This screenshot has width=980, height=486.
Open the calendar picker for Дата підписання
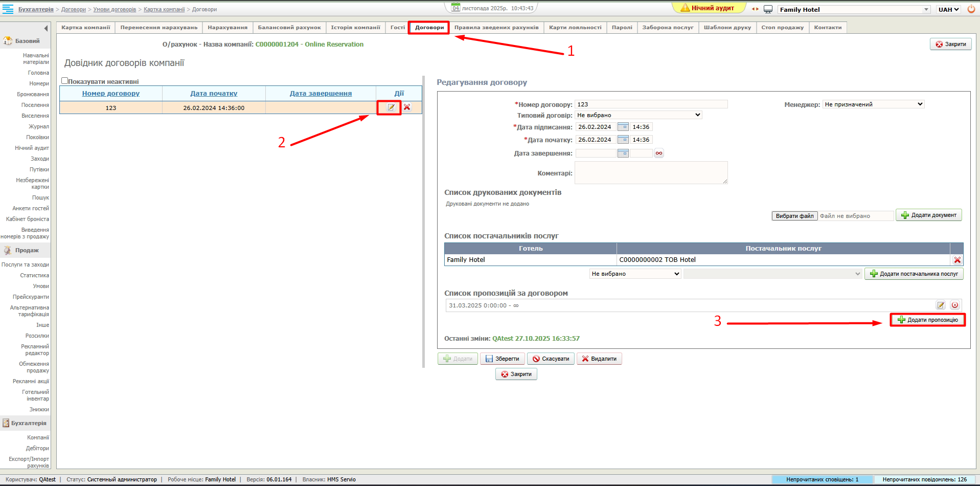[623, 127]
